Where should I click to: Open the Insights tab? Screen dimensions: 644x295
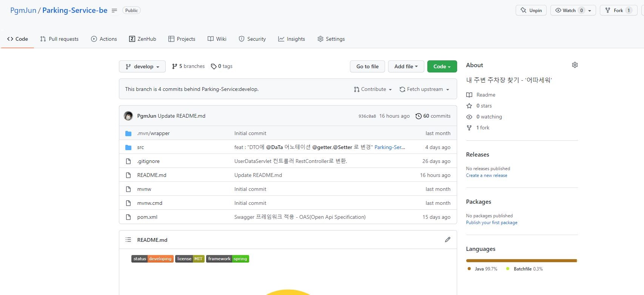pos(291,39)
